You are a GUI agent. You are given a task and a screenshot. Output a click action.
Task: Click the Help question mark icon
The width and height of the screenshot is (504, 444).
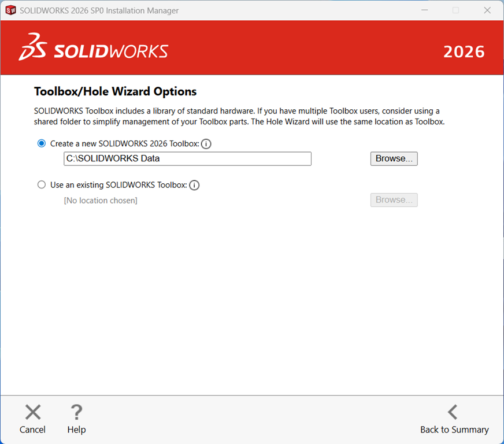click(x=76, y=412)
